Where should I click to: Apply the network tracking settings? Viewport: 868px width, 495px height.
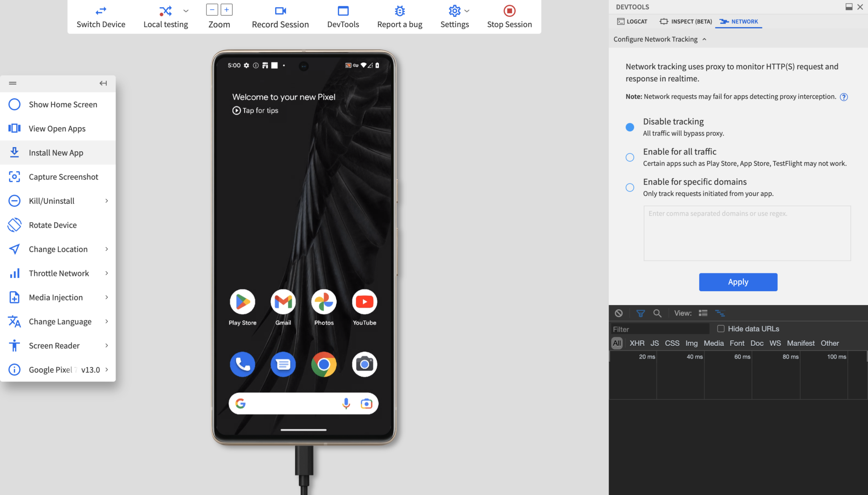pos(737,282)
